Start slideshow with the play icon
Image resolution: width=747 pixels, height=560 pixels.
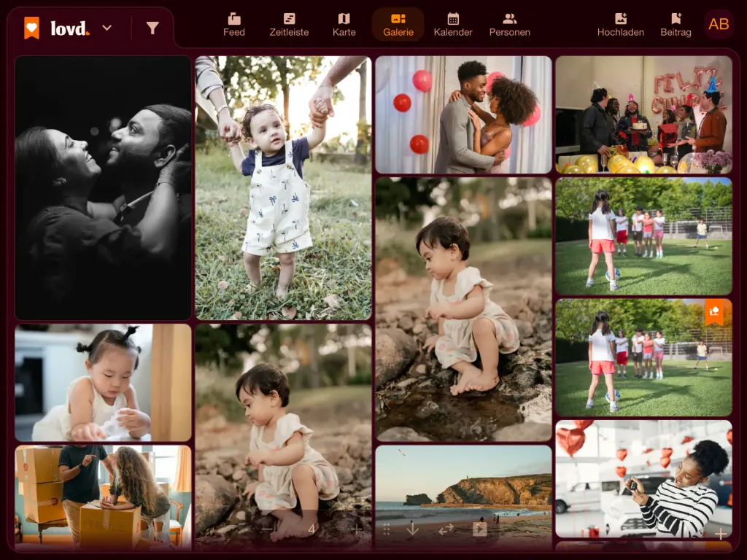(x=480, y=529)
